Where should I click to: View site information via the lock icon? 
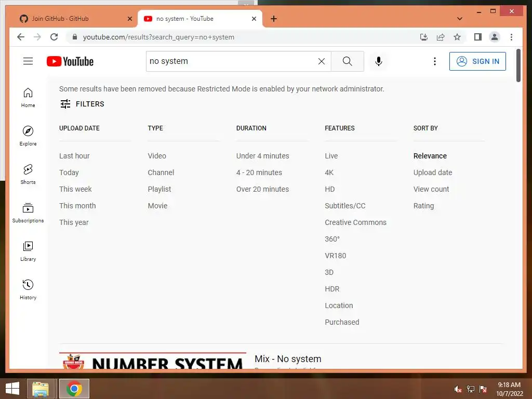pyautogui.click(x=75, y=37)
